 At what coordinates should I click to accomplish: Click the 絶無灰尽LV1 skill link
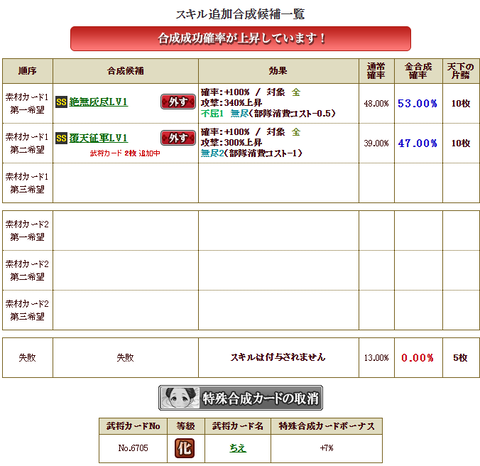click(98, 102)
